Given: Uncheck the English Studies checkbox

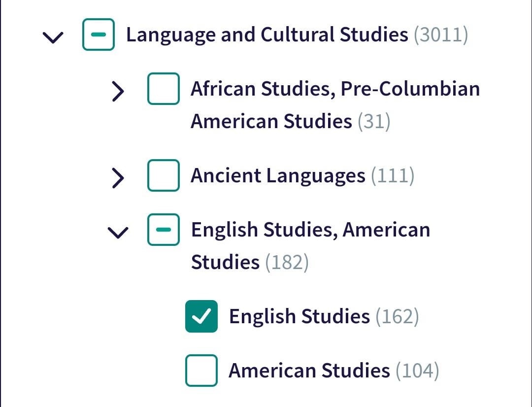Looking at the screenshot, I should [x=201, y=316].
